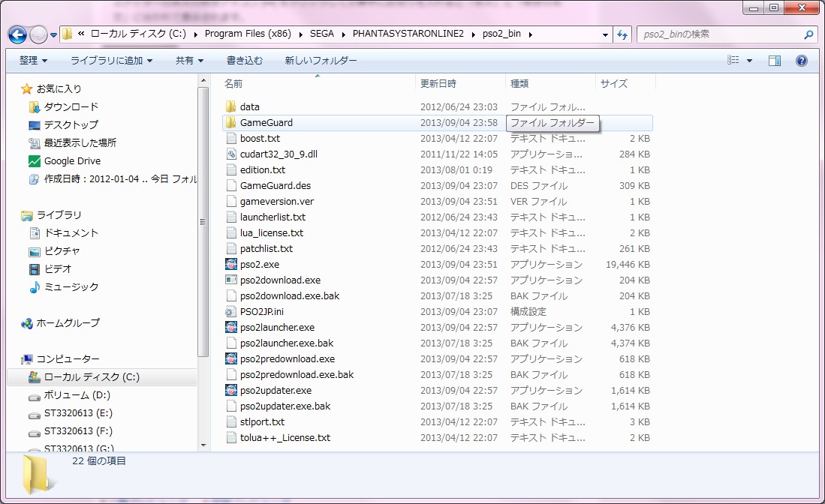Select the pso2.exe application icon

tap(230, 264)
